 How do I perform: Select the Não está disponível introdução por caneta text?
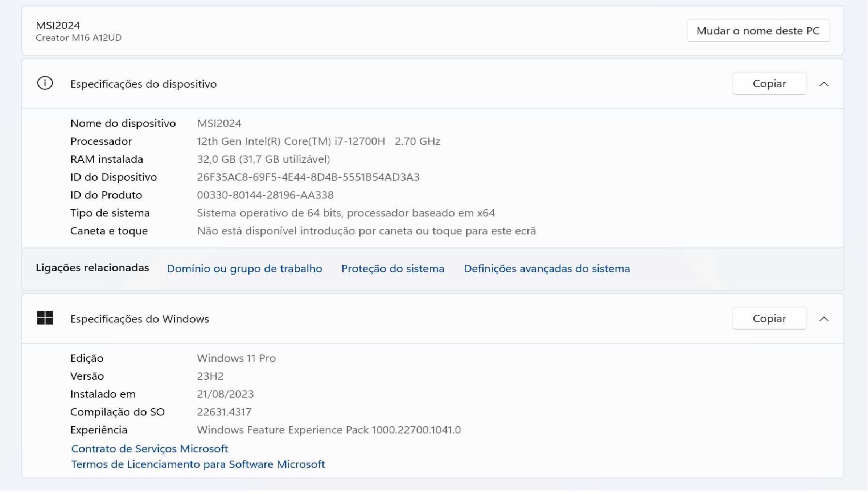point(366,231)
